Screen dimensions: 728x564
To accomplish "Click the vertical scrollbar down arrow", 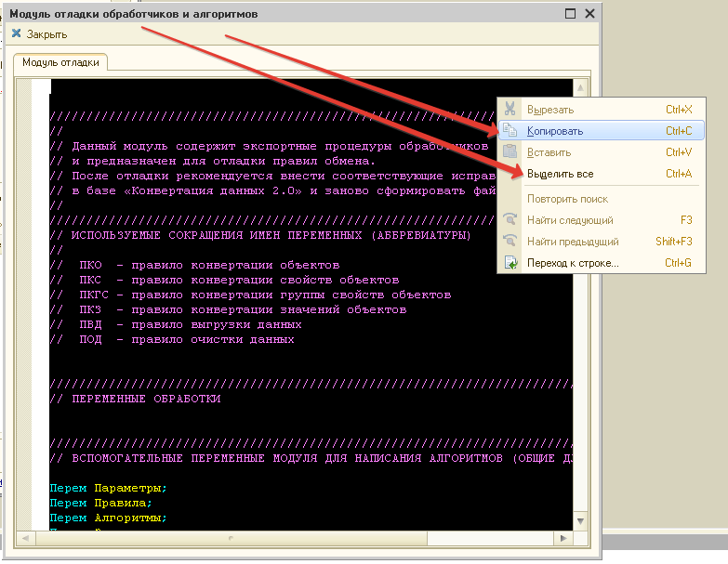I will point(581,521).
